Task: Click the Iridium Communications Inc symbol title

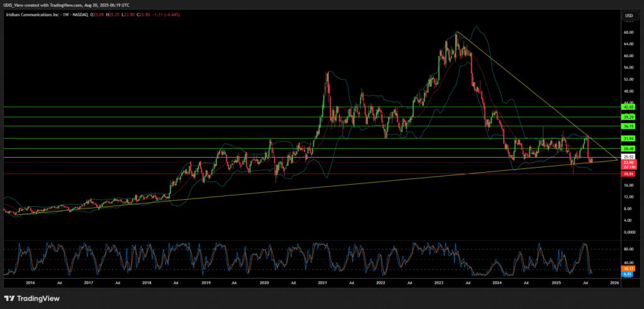Action: click(31, 15)
